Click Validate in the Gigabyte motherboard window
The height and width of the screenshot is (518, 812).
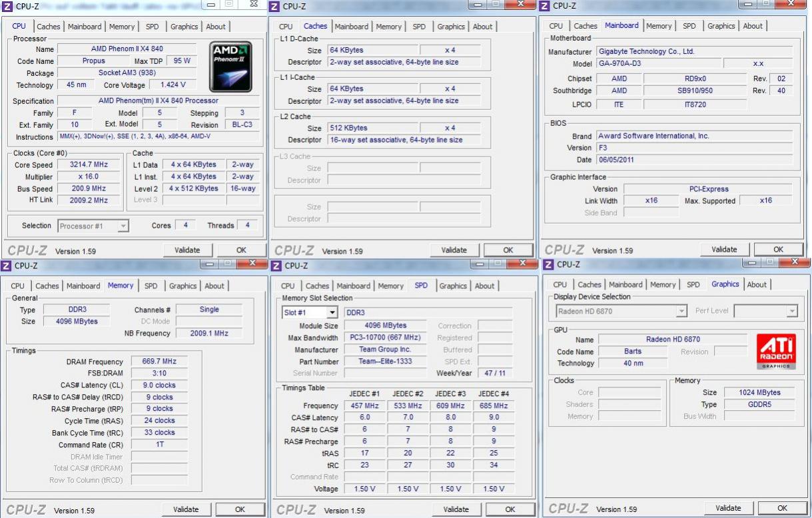[724, 249]
